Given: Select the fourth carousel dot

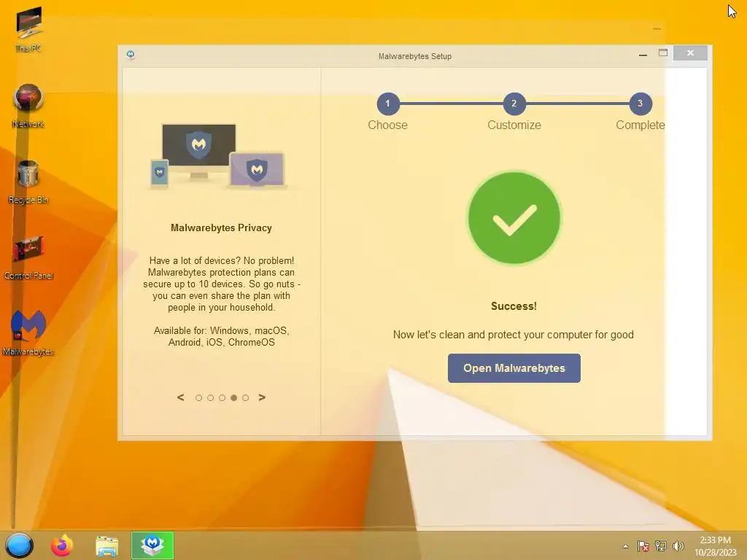Looking at the screenshot, I should coord(233,397).
